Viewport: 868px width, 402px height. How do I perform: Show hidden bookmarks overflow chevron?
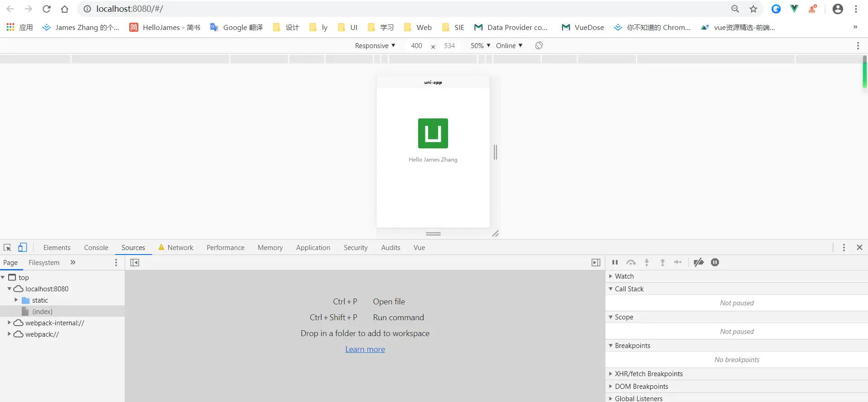[855, 27]
